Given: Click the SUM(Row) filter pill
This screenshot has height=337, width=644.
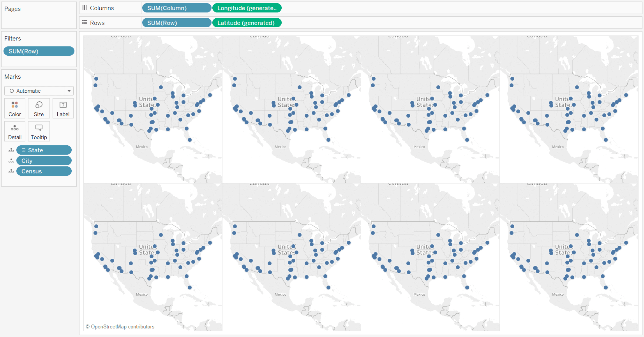Looking at the screenshot, I should point(39,51).
